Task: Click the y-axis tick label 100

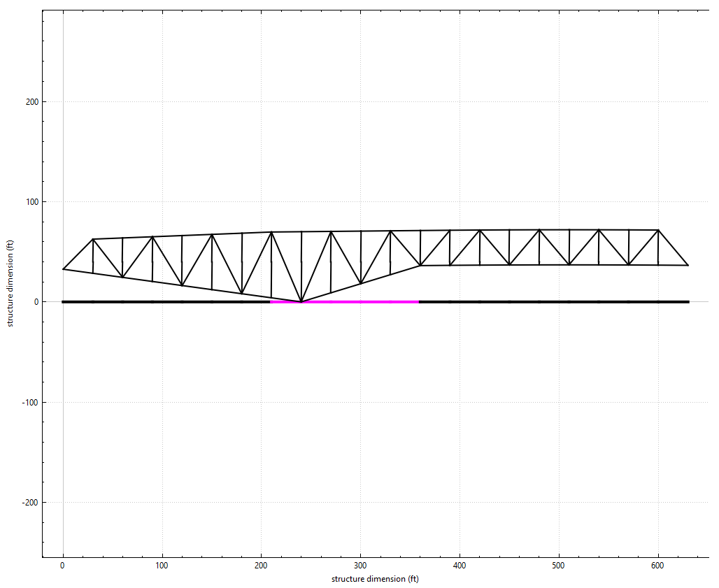Action: click(x=31, y=202)
